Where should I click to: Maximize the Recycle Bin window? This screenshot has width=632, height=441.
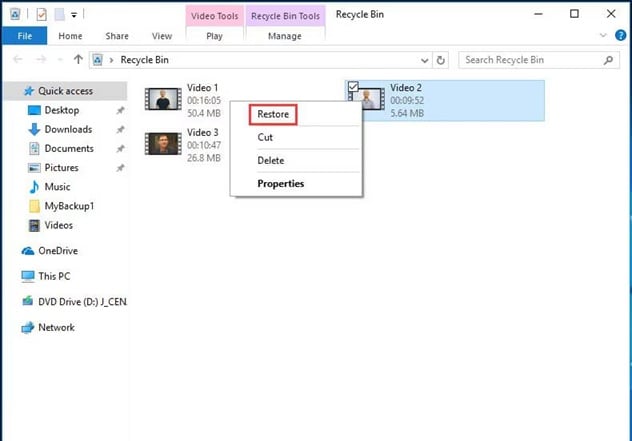coord(574,14)
